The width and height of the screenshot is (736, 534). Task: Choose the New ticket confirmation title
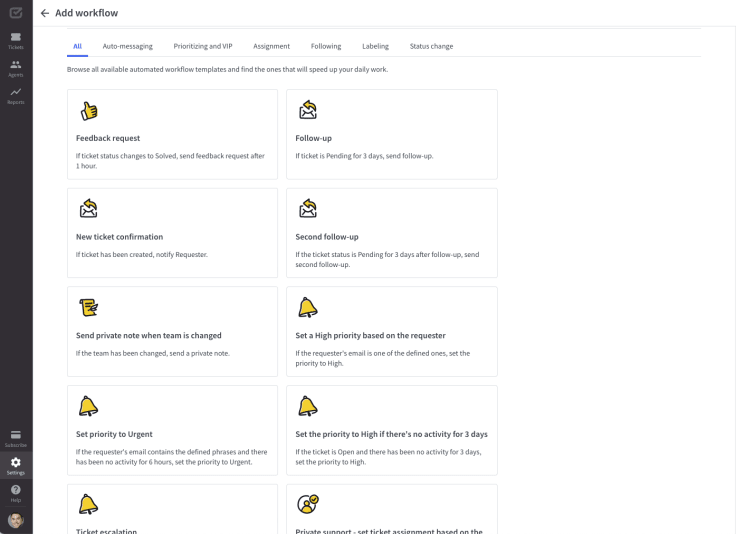tap(120, 237)
